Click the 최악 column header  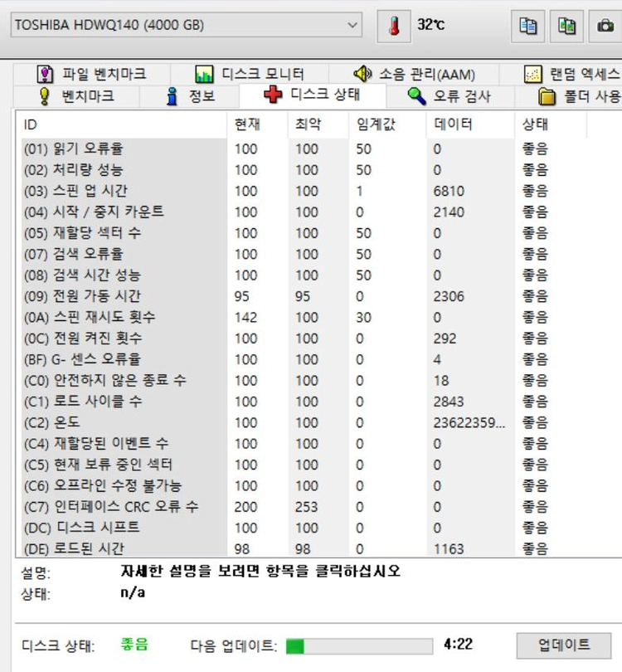coord(318,124)
